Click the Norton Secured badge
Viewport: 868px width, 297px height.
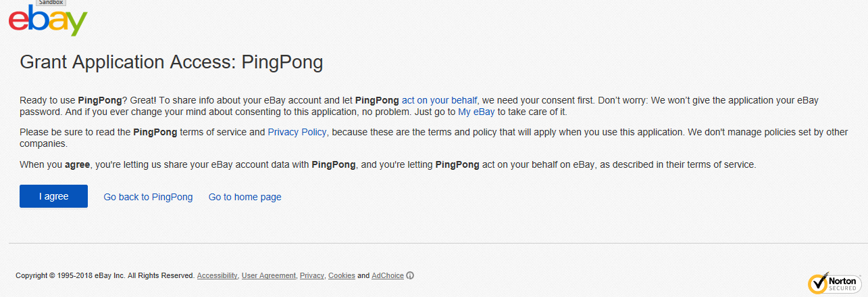click(834, 283)
